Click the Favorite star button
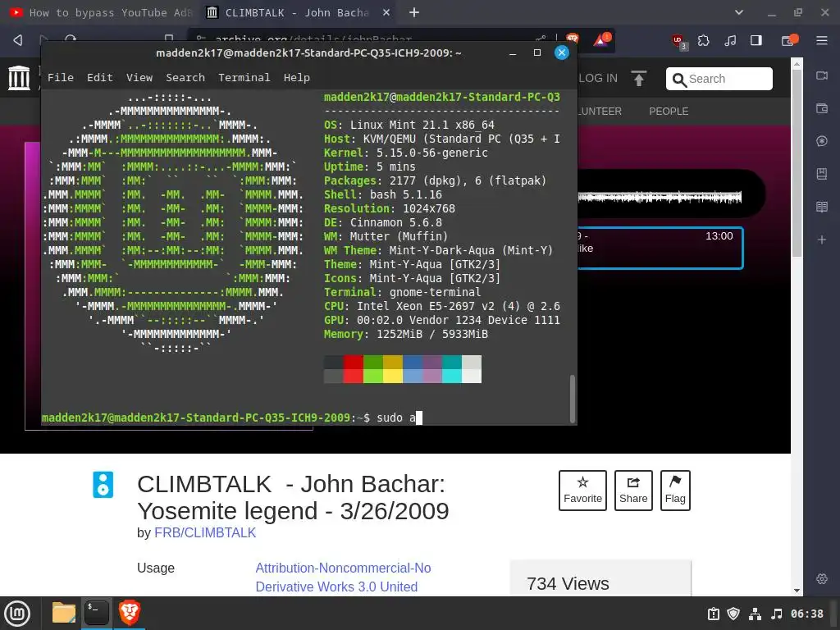 point(583,491)
